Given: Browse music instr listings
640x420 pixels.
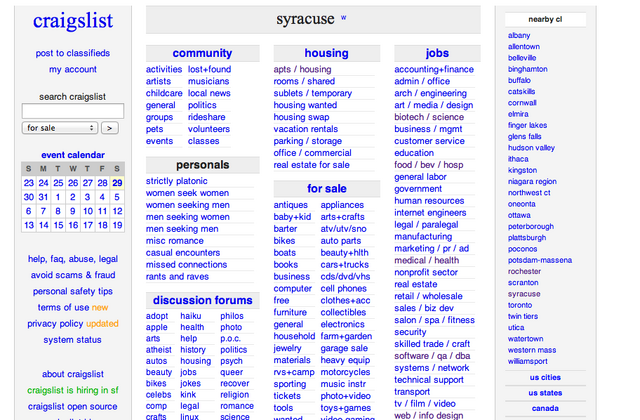Looking at the screenshot, I should (x=343, y=384).
